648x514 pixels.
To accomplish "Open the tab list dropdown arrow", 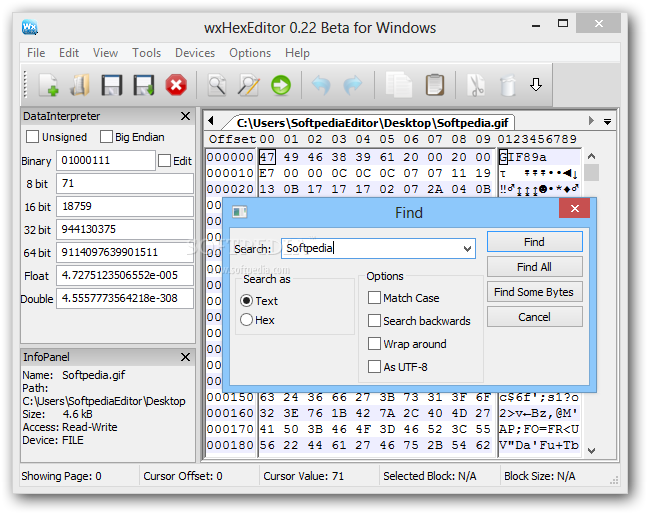I will tap(607, 121).
